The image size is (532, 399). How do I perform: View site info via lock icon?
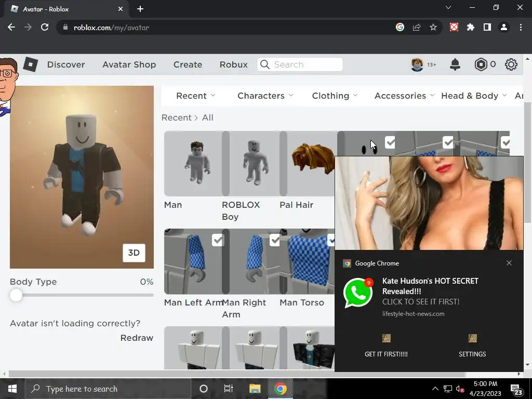pyautogui.click(x=65, y=28)
